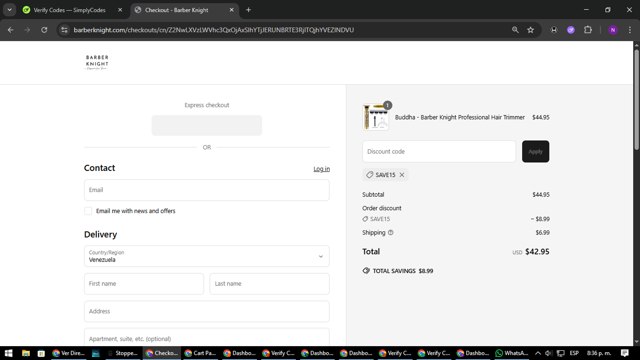
Task: Focus the Last name field
Action: 269,284
